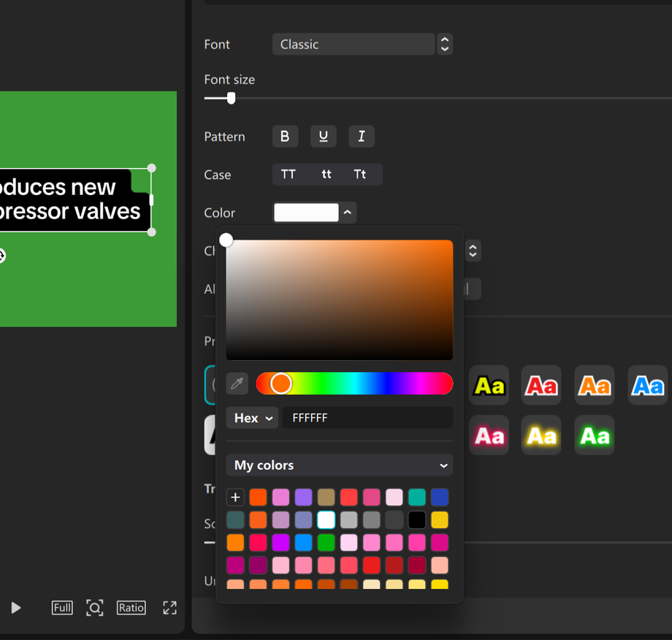Screen dimensions: 672x640
Task: Apply the pink glow Aa preset
Action: [x=489, y=435]
